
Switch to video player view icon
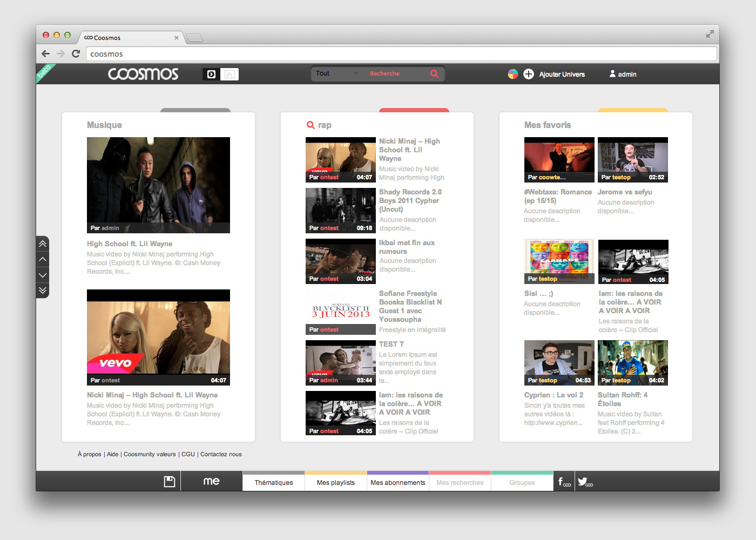coord(212,74)
